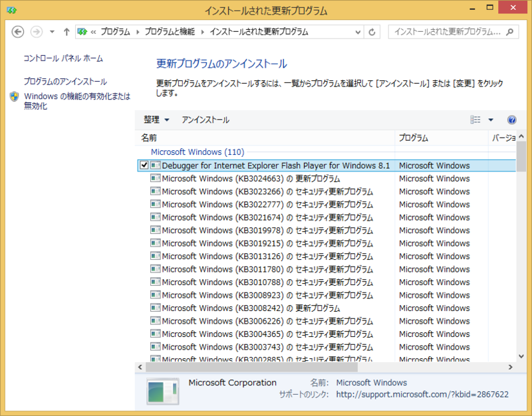Click the icon of KB3011780 update
Viewport: 532px width, 416px height.
[156, 269]
